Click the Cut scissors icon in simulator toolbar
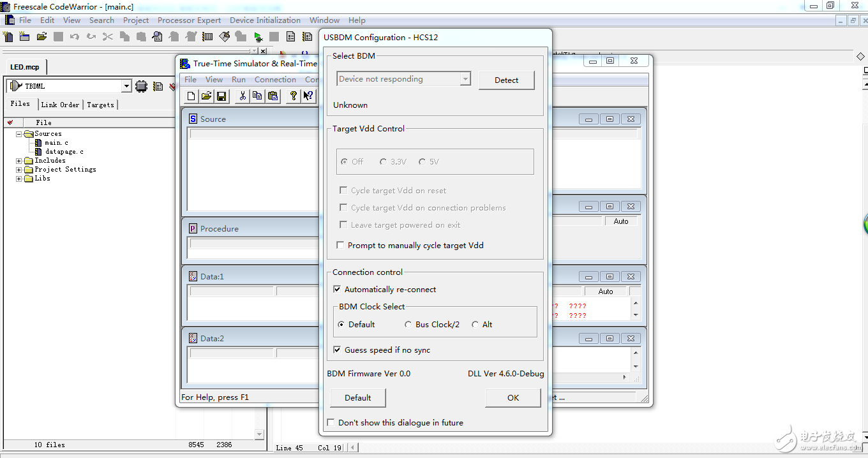Image resolution: width=868 pixels, height=458 pixels. (243, 96)
